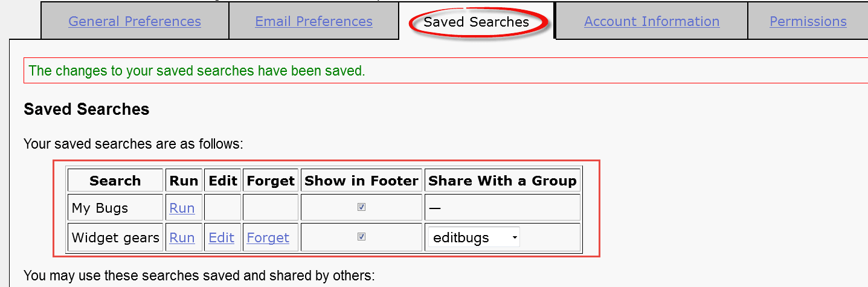The image size is (868, 287).
Task: Click the Share With a Group header
Action: (x=502, y=181)
